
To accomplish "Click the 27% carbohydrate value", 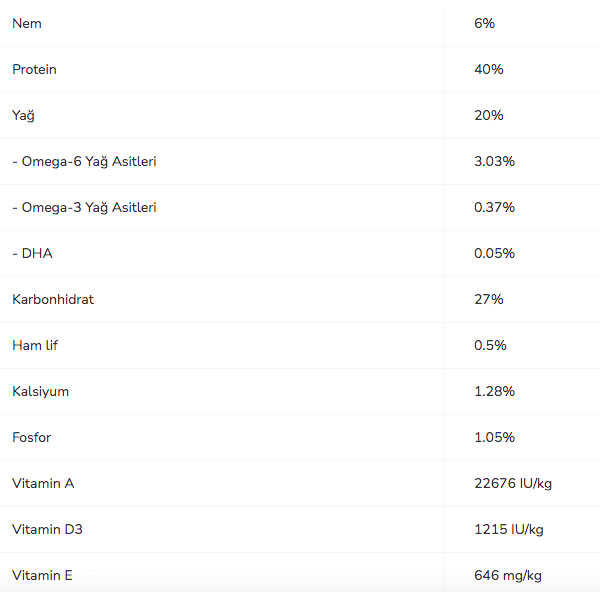I will pos(488,299).
